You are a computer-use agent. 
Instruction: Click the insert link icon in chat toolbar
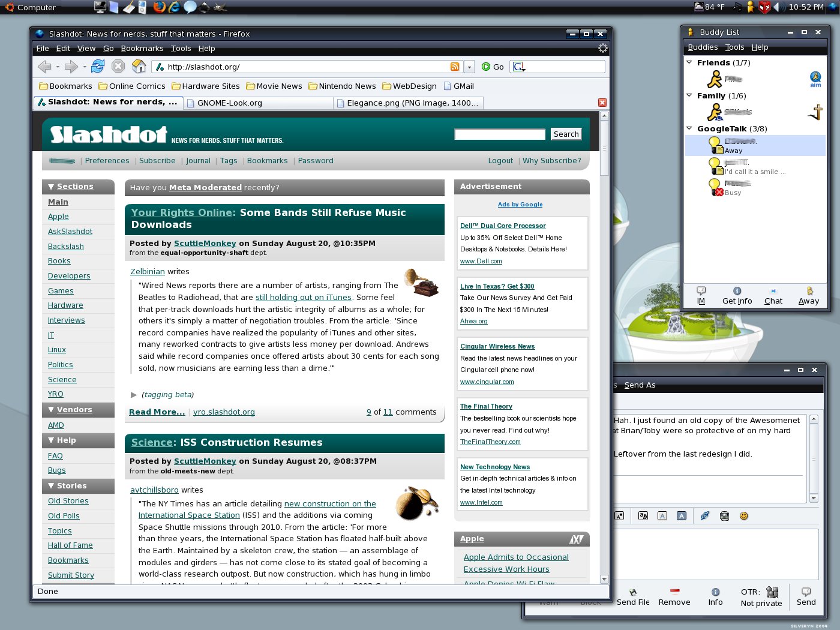pyautogui.click(x=705, y=516)
